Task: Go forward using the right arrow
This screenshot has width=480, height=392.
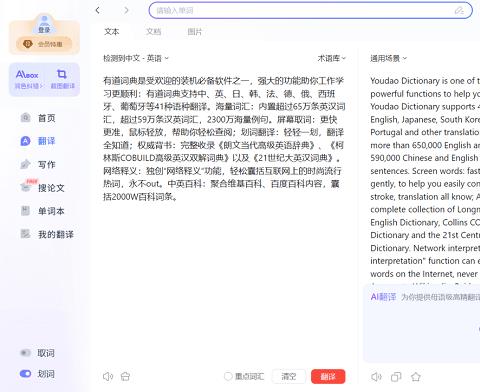Action: 126,10
